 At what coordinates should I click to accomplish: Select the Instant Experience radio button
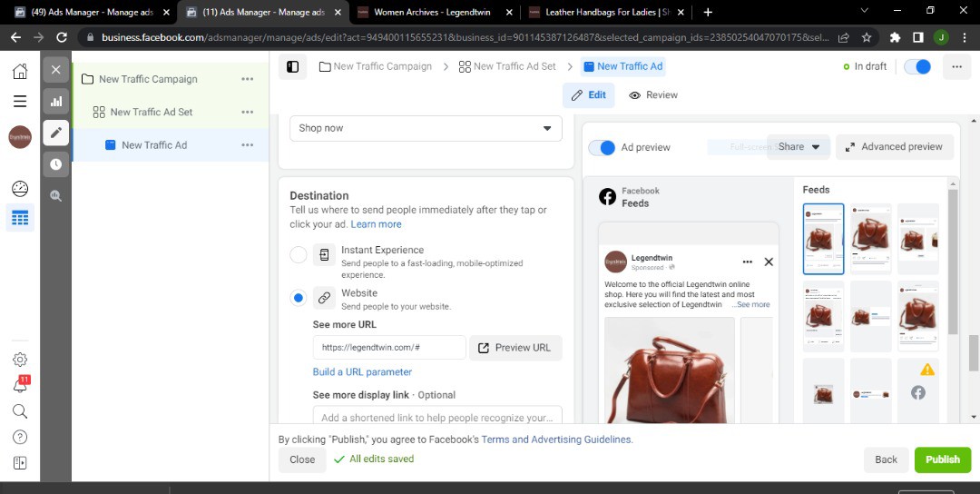(x=299, y=255)
